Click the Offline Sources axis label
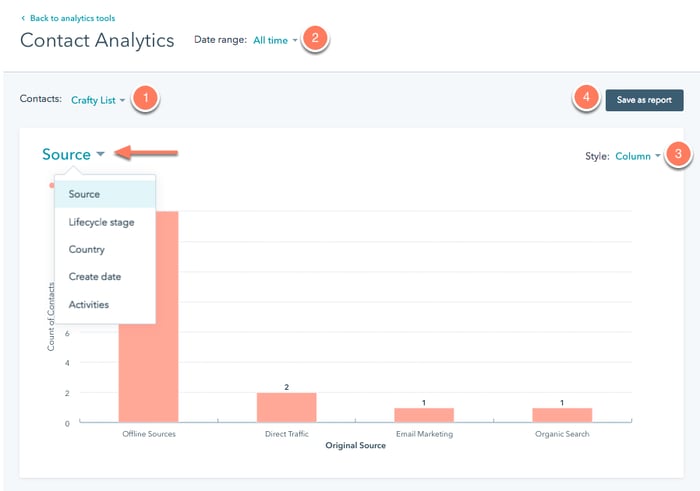This screenshot has height=491, width=700. (x=149, y=434)
